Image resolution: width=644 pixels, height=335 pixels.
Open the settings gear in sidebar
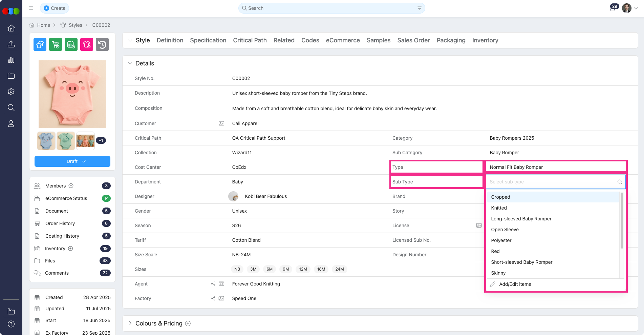pyautogui.click(x=11, y=92)
